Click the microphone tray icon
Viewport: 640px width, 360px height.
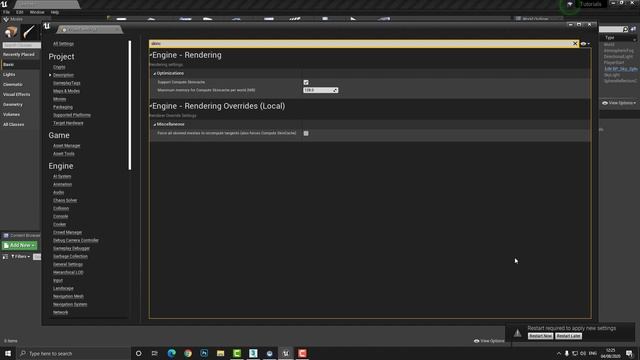[x=567, y=353]
